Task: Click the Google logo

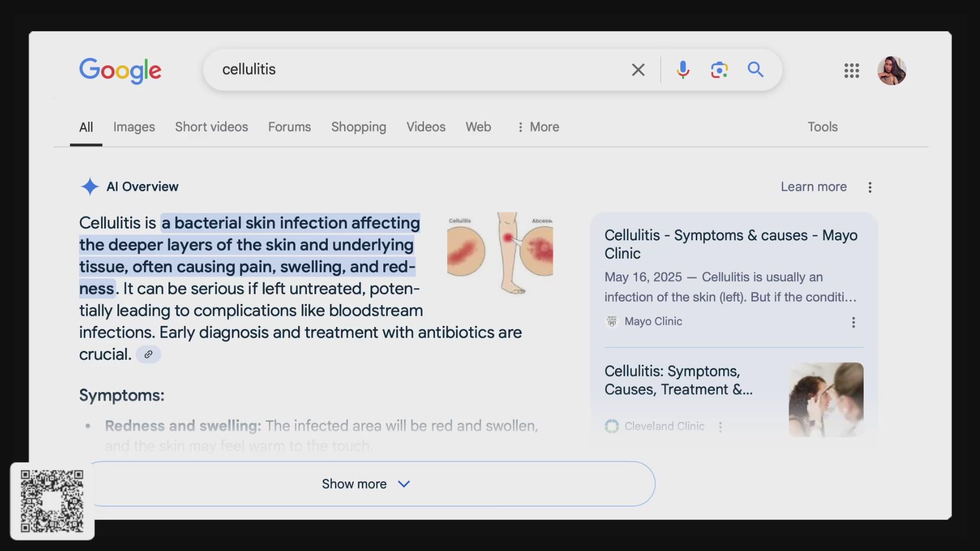Action: coord(120,70)
